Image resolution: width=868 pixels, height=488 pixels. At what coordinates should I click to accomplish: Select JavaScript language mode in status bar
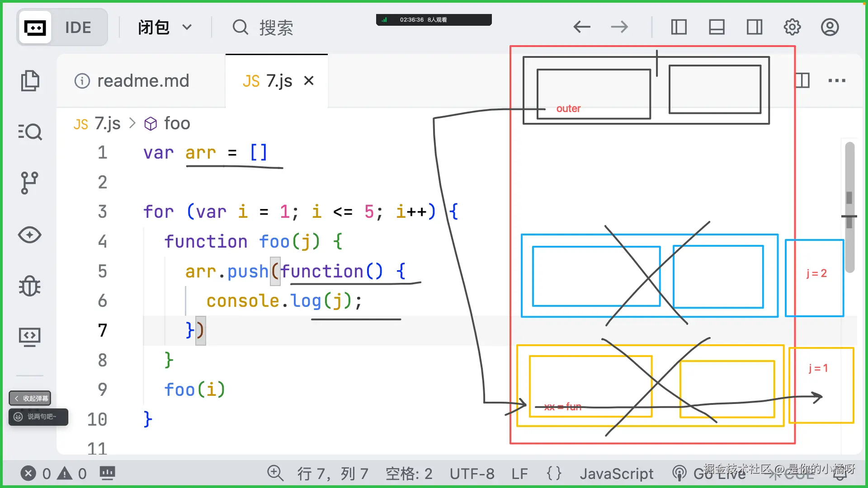click(x=617, y=474)
